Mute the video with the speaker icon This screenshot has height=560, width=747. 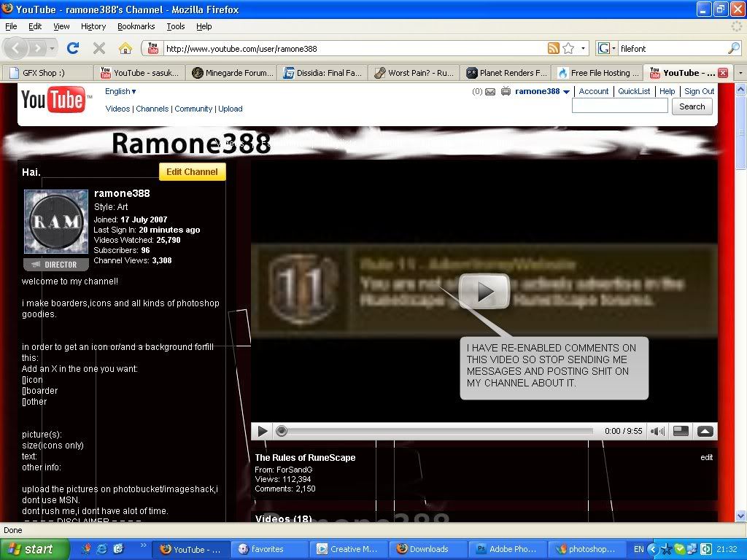click(657, 431)
